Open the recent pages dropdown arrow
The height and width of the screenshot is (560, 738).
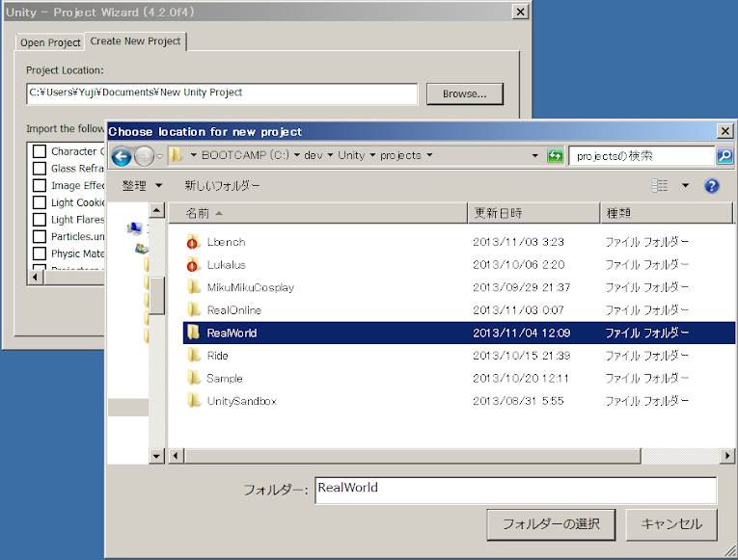159,156
